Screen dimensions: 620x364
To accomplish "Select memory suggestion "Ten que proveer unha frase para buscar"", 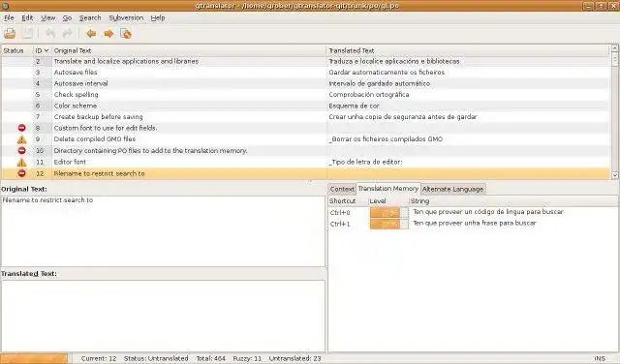I will pyautogui.click(x=475, y=224).
